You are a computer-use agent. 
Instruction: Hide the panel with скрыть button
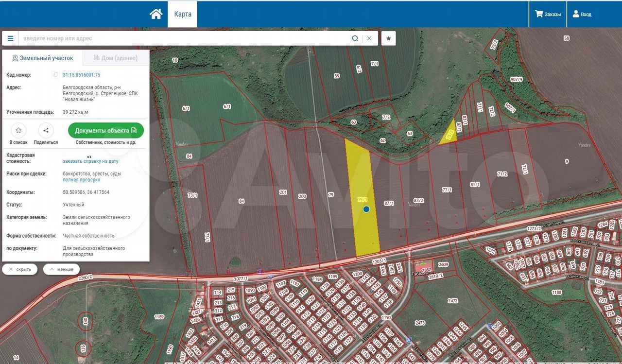pos(20,269)
